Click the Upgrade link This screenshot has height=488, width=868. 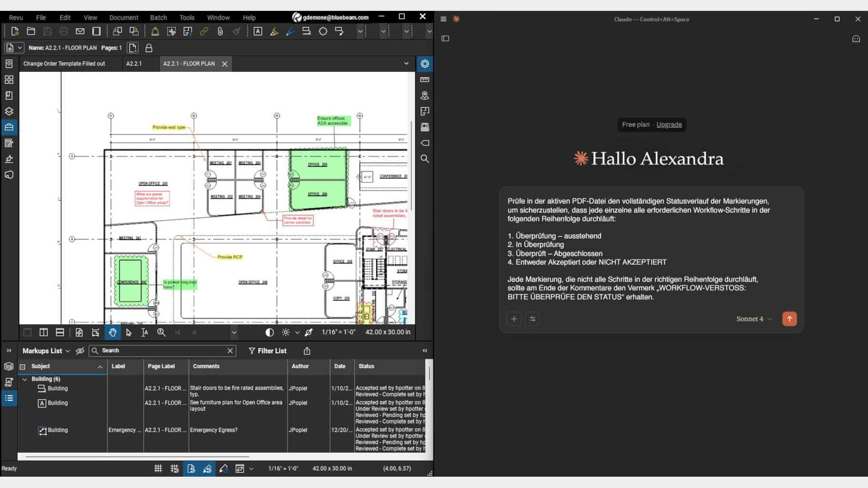tap(669, 125)
